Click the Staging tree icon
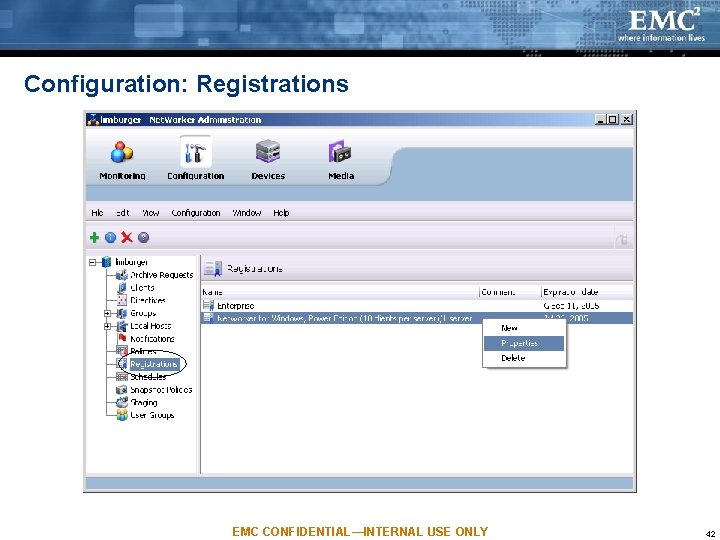This screenshot has height=540, width=720. [122, 402]
